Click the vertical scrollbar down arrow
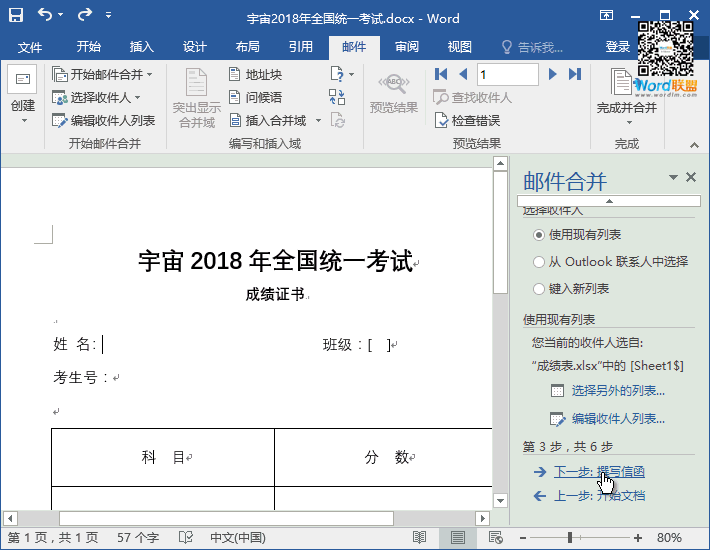Screen dimensions: 710x550 pyautogui.click(x=500, y=501)
